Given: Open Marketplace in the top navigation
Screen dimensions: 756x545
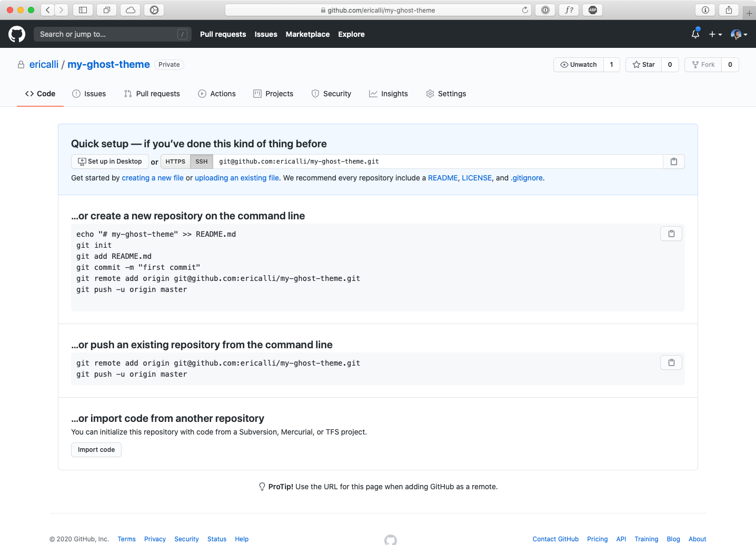Looking at the screenshot, I should pos(307,34).
